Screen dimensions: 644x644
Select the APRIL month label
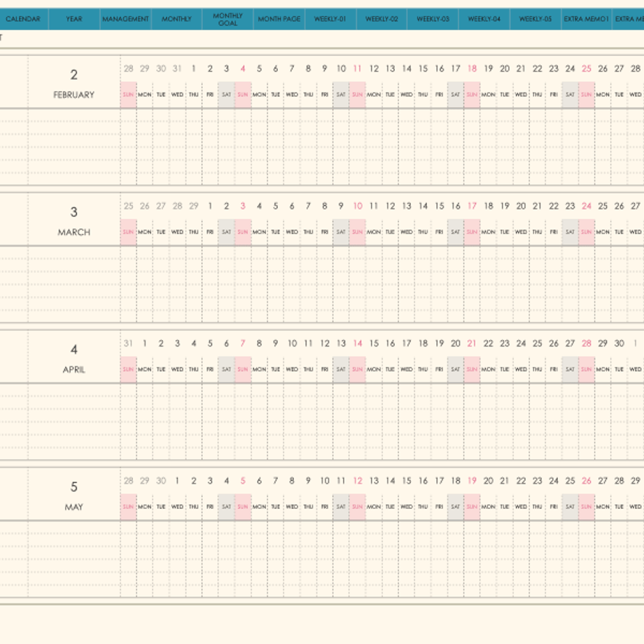[x=74, y=370]
